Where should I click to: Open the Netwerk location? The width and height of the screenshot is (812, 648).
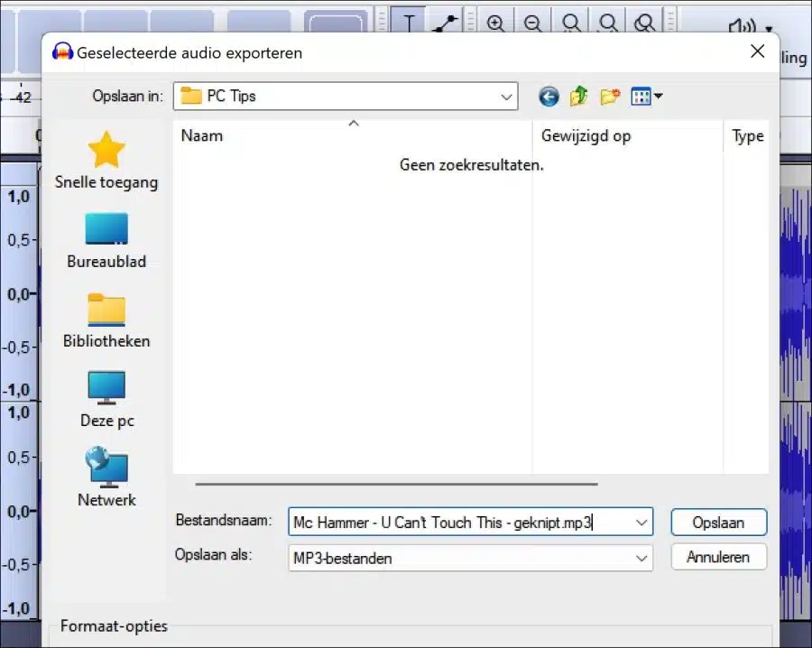106,477
